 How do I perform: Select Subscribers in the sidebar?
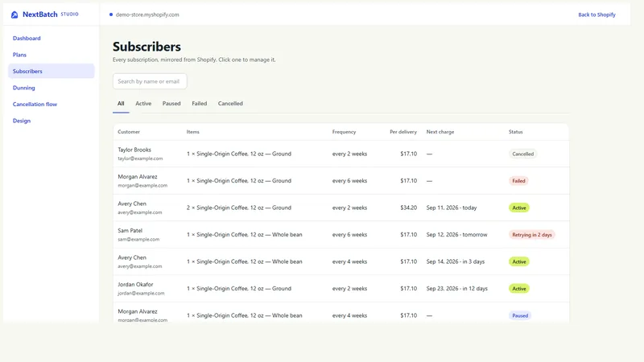(x=52, y=71)
